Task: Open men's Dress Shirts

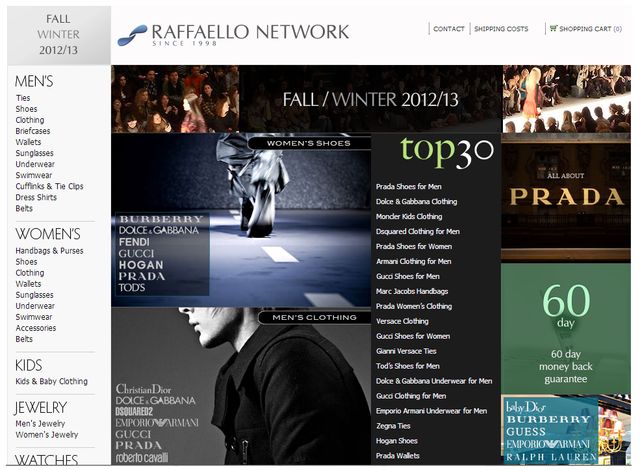Action: pyautogui.click(x=36, y=197)
